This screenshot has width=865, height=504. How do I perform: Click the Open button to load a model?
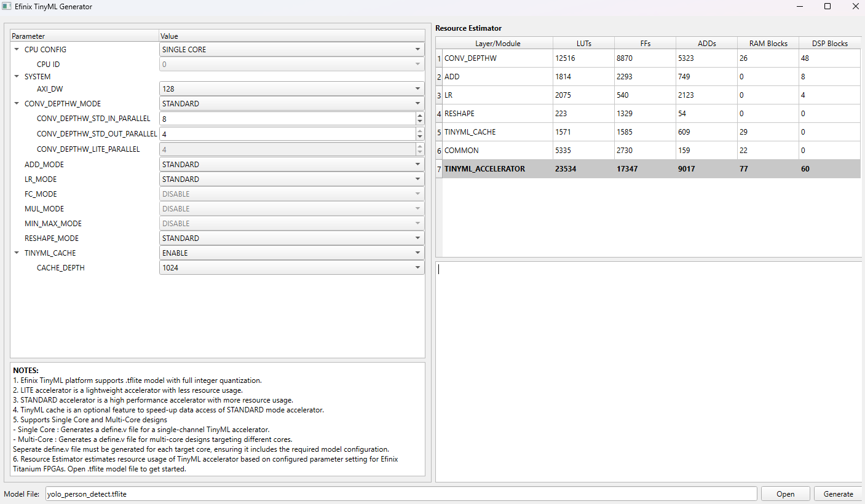(x=785, y=494)
